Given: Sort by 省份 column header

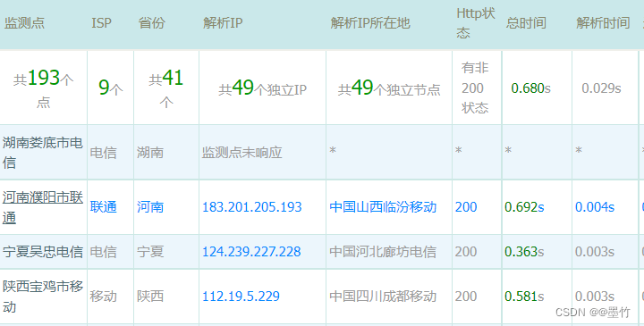Looking at the screenshot, I should pyautogui.click(x=151, y=23).
